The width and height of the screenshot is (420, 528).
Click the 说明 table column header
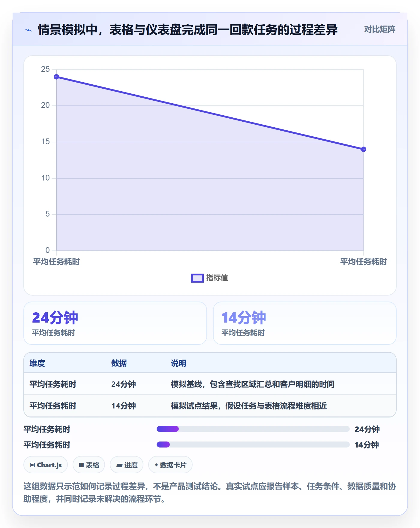(178, 363)
